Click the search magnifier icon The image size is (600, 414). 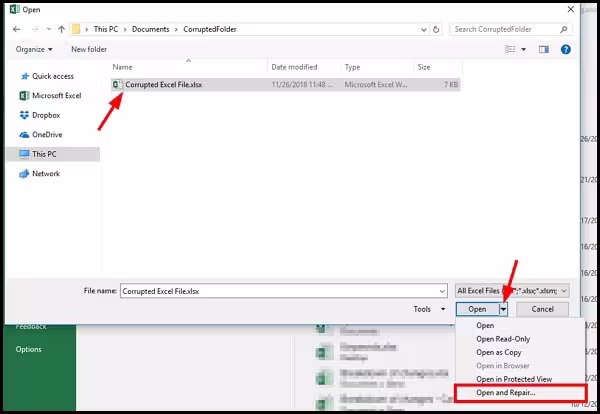pyautogui.click(x=563, y=29)
